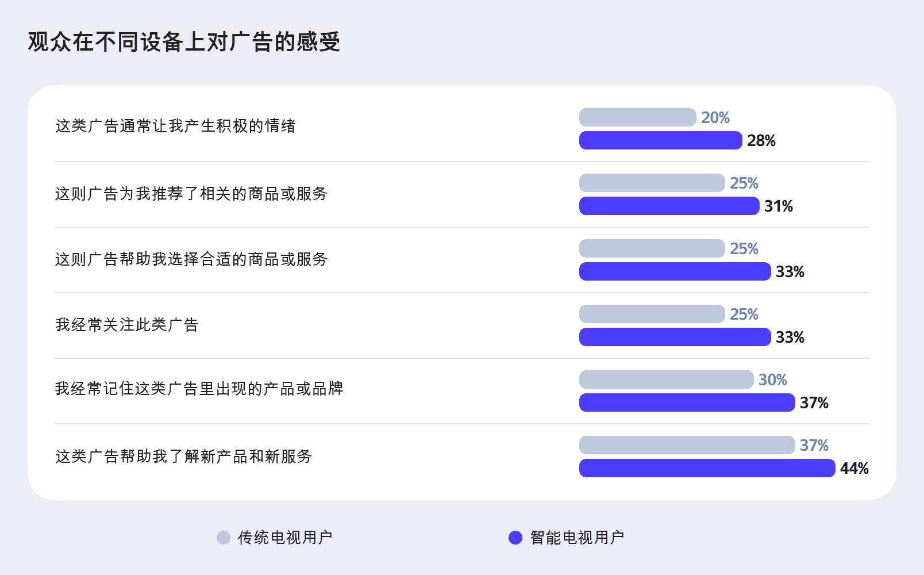The height and width of the screenshot is (575, 924).
Task: Select the row label 这类广告通常让我产生积极的情绪
Action: [x=175, y=126]
